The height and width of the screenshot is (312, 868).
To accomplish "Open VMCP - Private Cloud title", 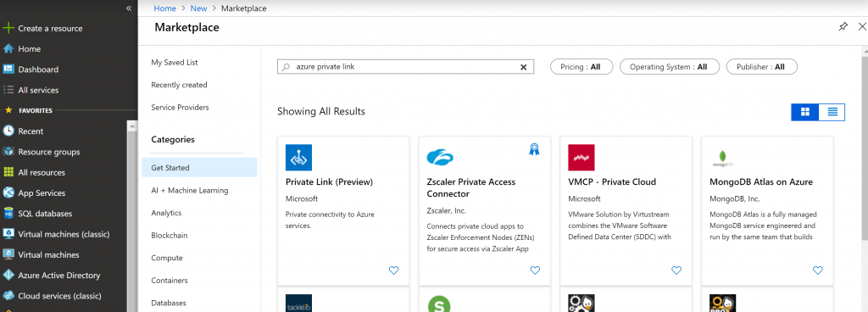I will (612, 182).
